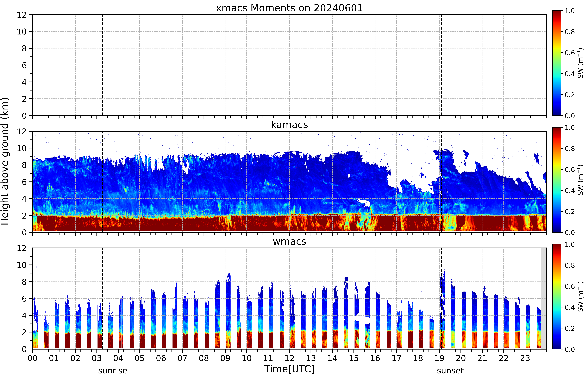Viewport: 588px width, 379px height.
Task: Click the sunrise dashed line in wmacs panel
Action: click(x=103, y=299)
